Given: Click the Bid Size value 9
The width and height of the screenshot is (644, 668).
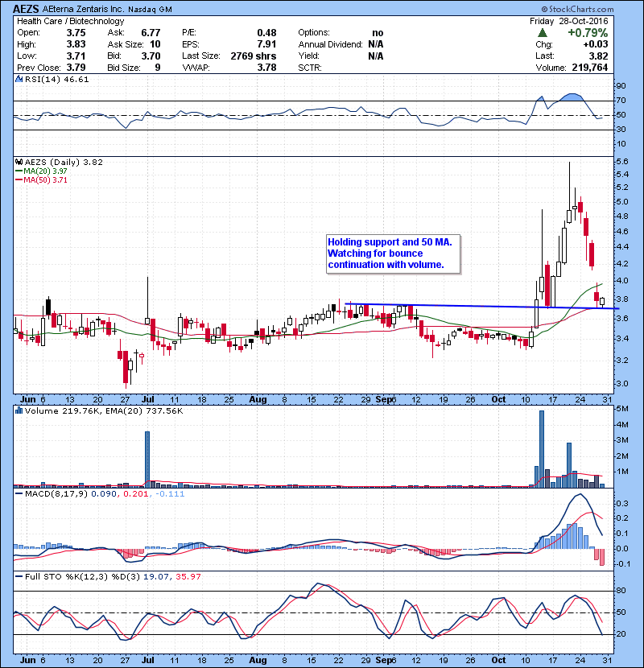Looking at the screenshot, I should click(x=158, y=68).
